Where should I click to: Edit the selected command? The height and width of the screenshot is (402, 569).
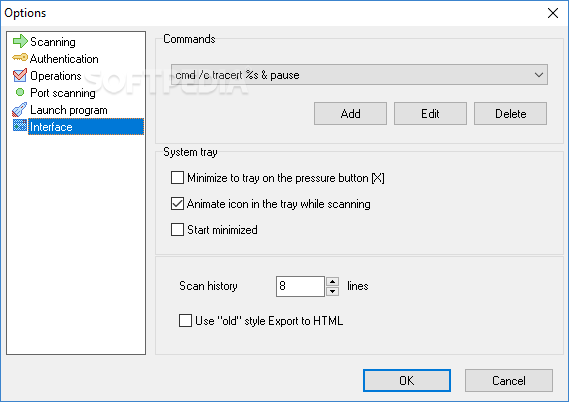430,114
